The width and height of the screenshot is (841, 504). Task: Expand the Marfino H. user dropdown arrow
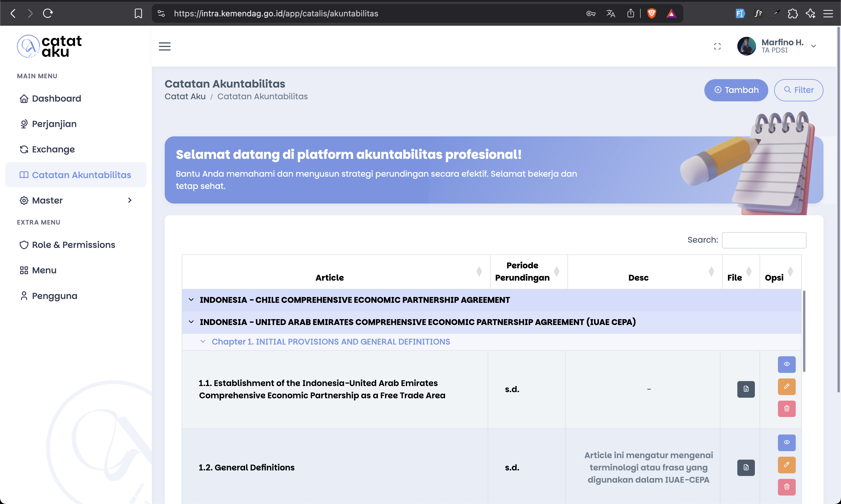pyautogui.click(x=814, y=46)
